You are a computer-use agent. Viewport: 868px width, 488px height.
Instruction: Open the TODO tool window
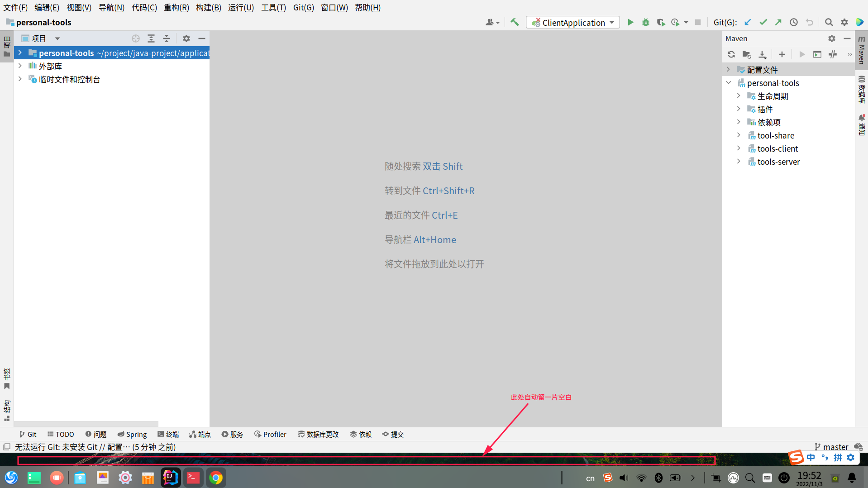[x=61, y=434]
